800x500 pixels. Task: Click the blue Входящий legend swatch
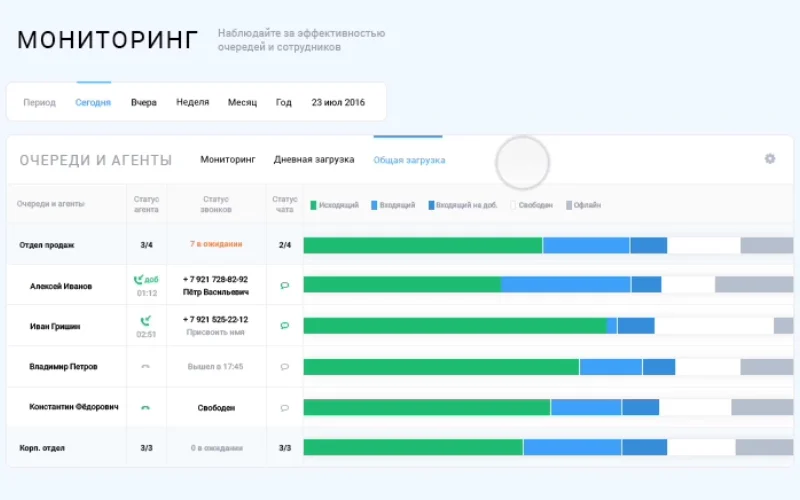pyautogui.click(x=374, y=205)
